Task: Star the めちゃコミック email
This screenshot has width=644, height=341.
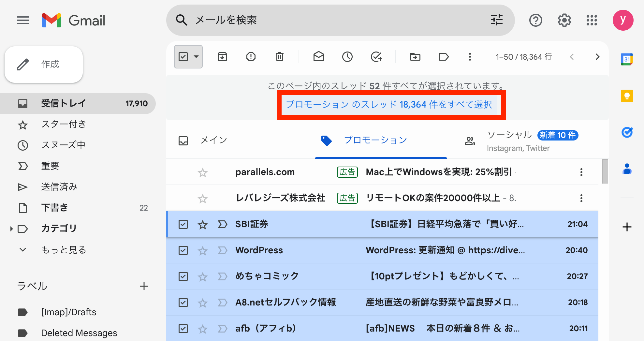Action: tap(203, 276)
